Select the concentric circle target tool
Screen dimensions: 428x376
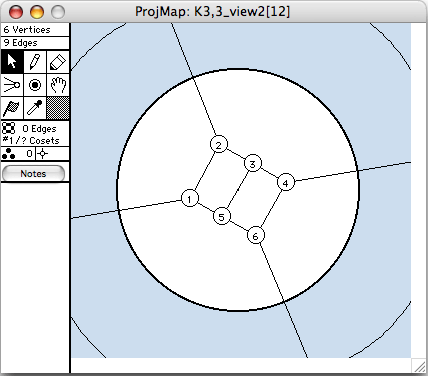35,85
